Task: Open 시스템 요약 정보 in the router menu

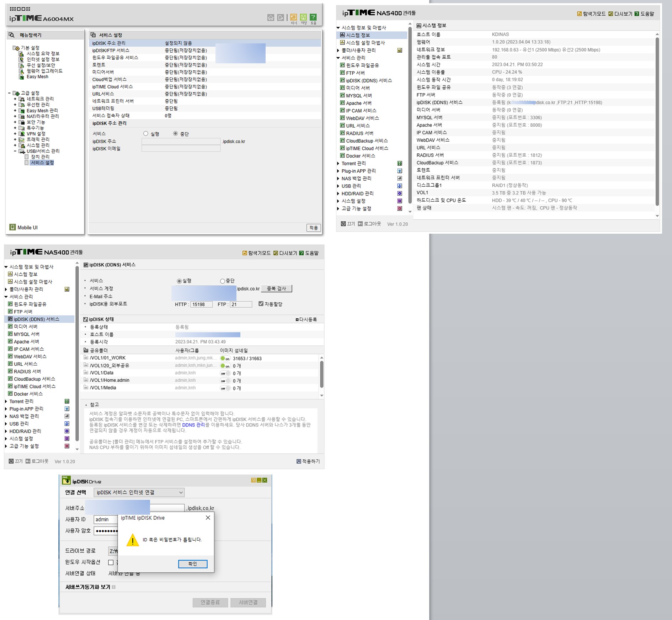Action: (43, 53)
